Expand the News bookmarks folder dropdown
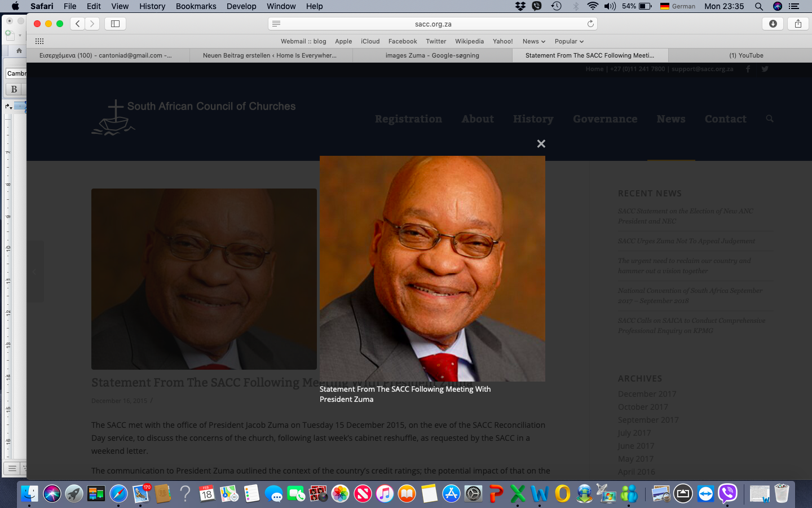The width and height of the screenshot is (812, 508). point(533,41)
